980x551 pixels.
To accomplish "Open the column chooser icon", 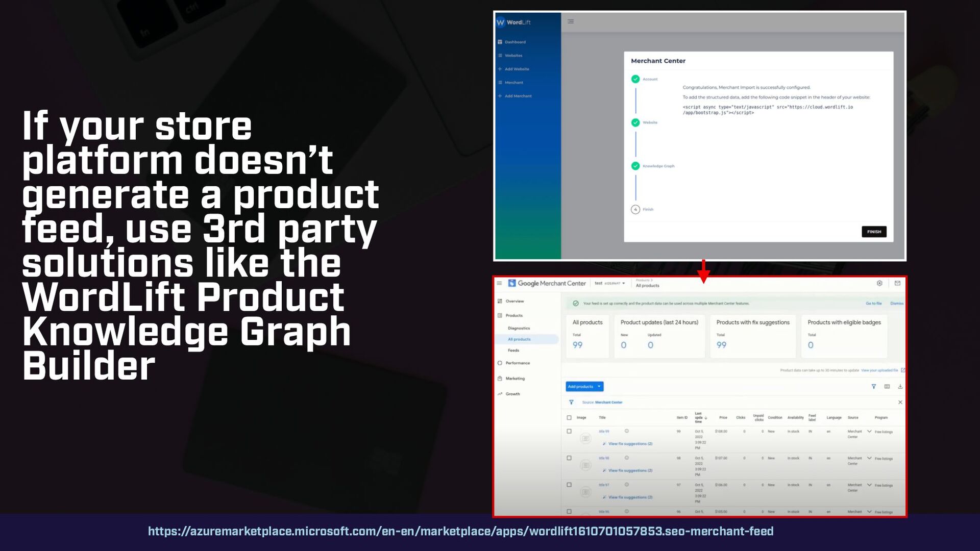I will point(887,387).
